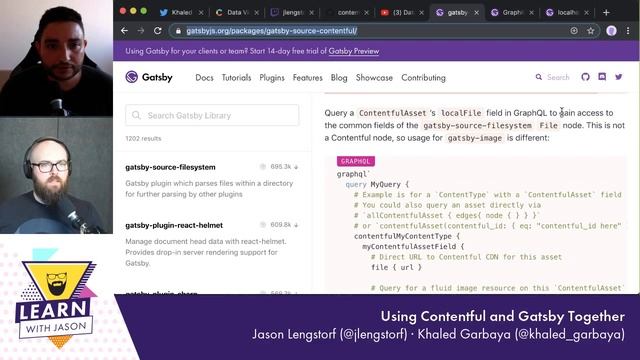Open the Contributing nav item
The image size is (640, 360).
coord(423,78)
